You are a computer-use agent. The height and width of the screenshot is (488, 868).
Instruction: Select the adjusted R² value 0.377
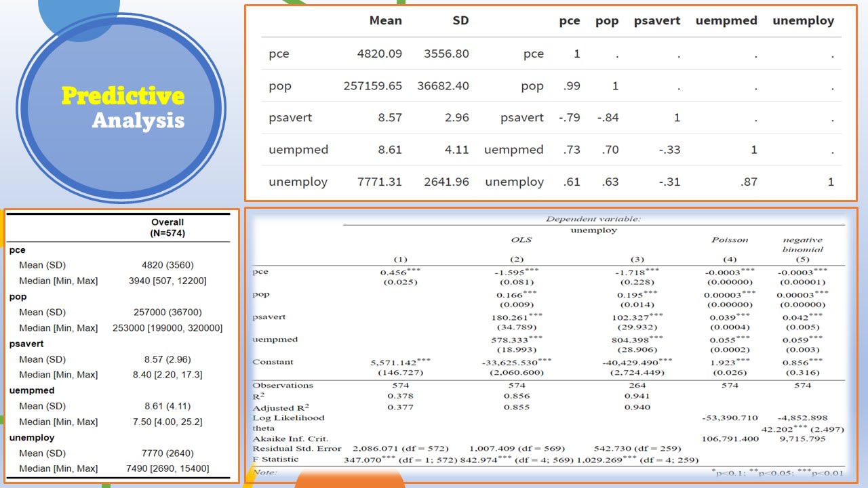point(400,407)
